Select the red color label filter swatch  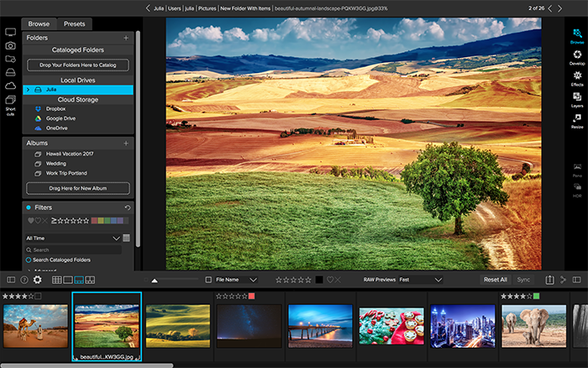click(92, 221)
